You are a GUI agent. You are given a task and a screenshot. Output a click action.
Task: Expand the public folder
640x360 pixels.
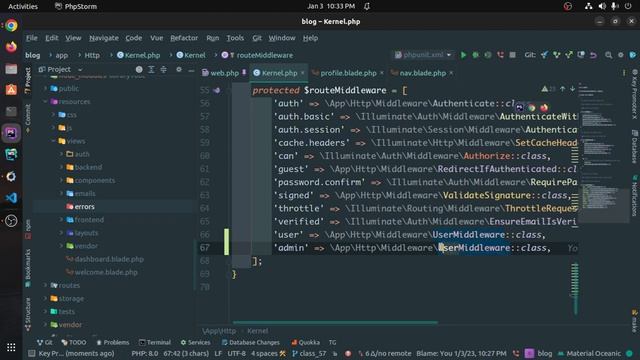(x=45, y=89)
